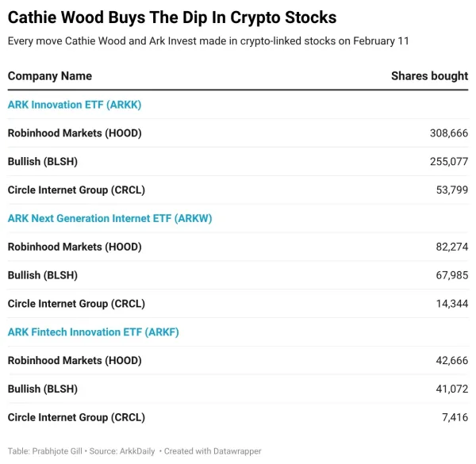This screenshot has width=476, height=464.
Task: Click the 7,416 shares value
Action: tap(455, 417)
